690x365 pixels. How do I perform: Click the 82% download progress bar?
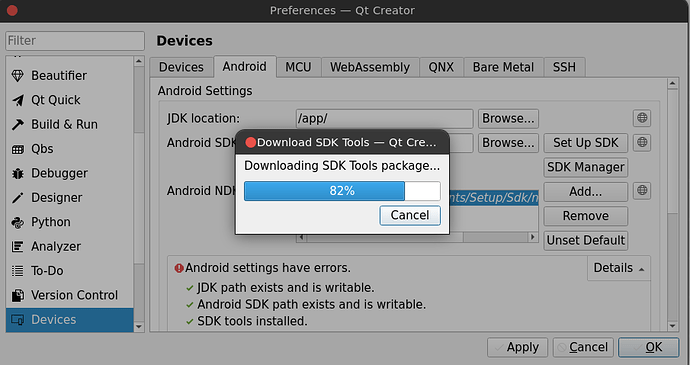click(x=342, y=191)
